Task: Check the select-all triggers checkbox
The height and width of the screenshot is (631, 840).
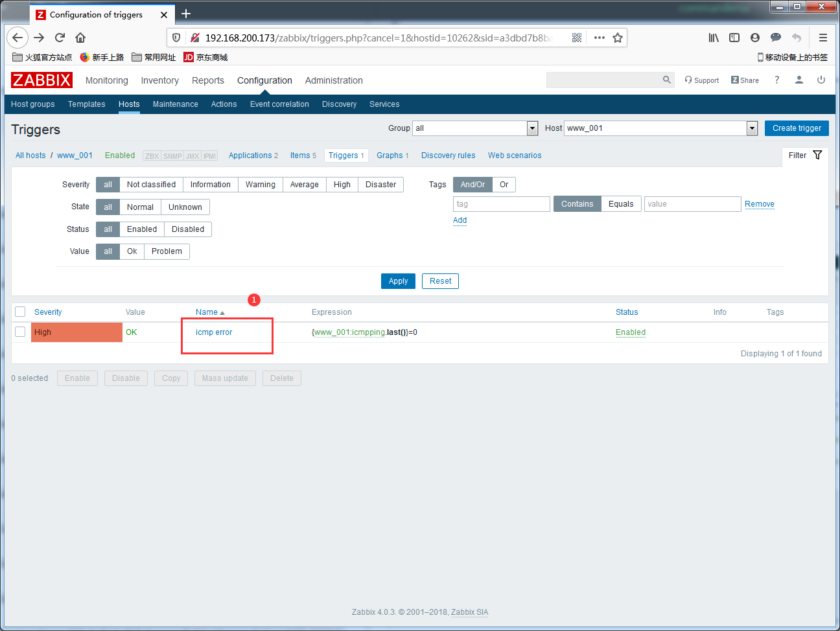Action: coord(20,312)
